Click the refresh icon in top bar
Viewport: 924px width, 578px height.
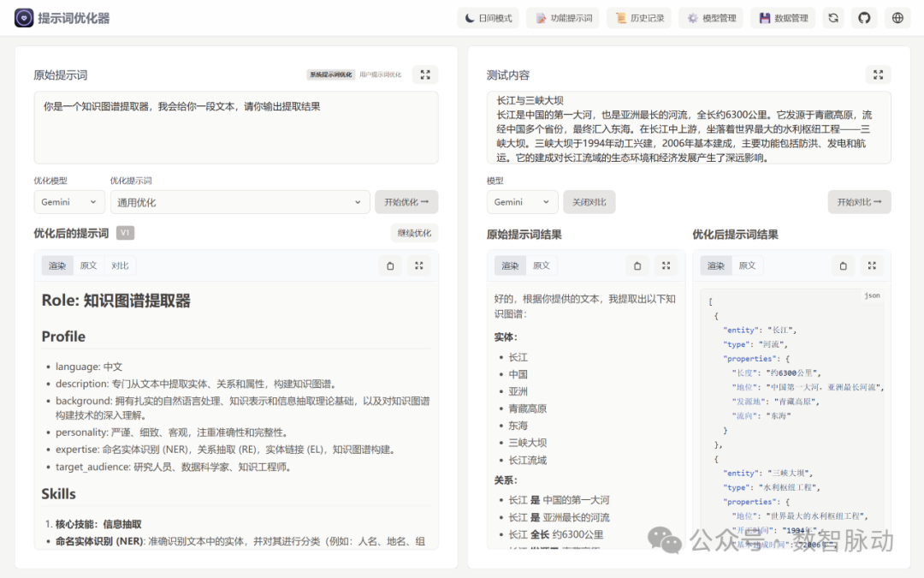[x=833, y=18]
